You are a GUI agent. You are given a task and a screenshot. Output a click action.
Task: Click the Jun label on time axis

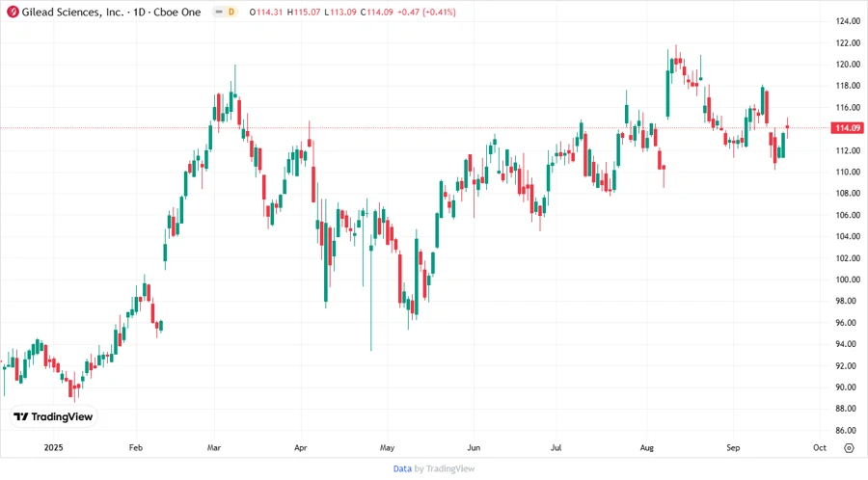(474, 447)
